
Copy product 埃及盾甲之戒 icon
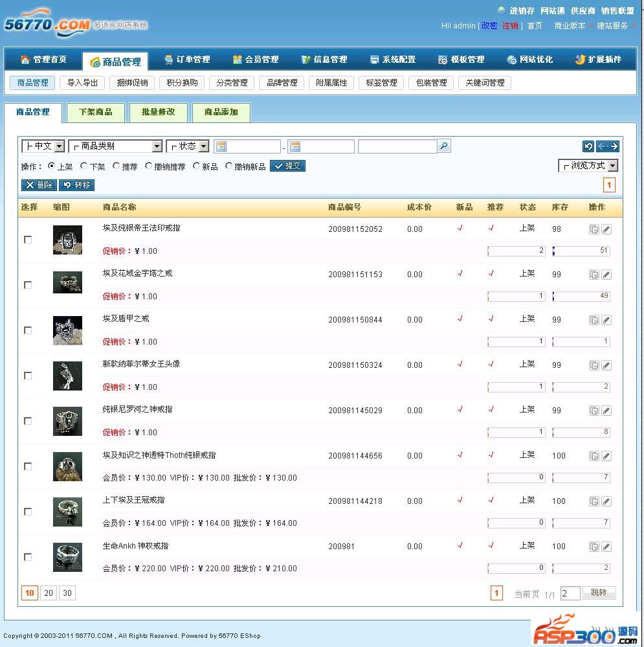coord(594,320)
